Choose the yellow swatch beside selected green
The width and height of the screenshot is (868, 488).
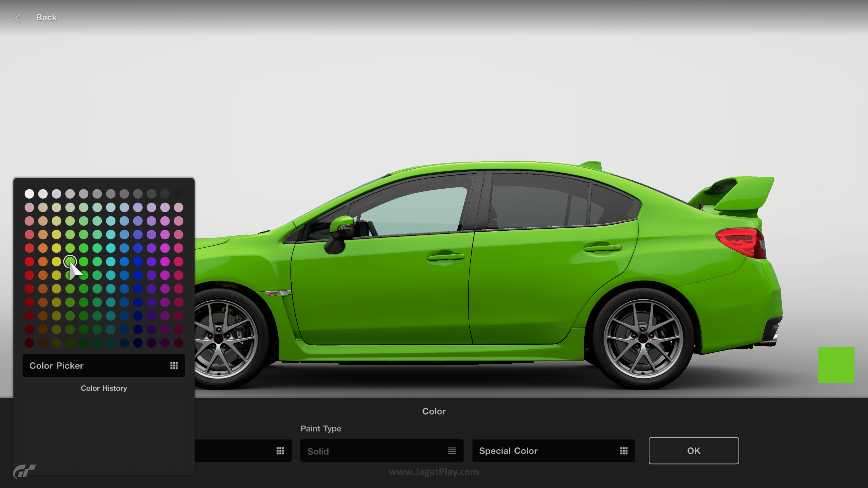(x=57, y=261)
